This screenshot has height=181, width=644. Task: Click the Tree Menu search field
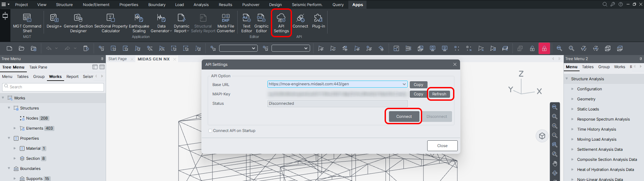pyautogui.click(x=54, y=87)
